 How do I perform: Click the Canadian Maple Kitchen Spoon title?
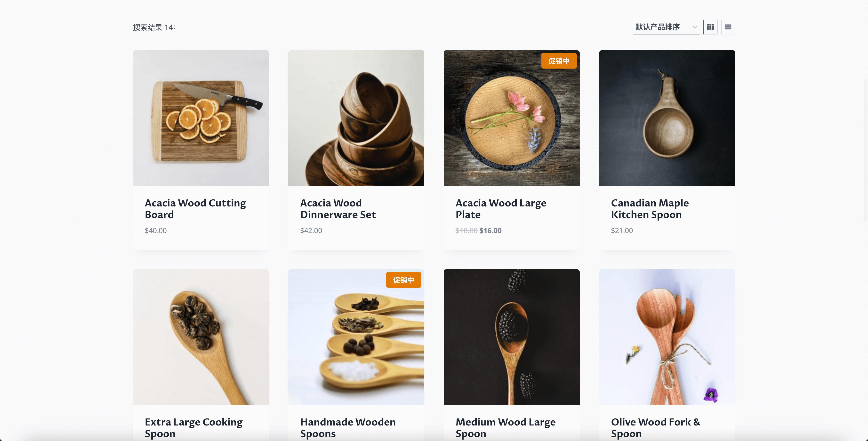(650, 209)
